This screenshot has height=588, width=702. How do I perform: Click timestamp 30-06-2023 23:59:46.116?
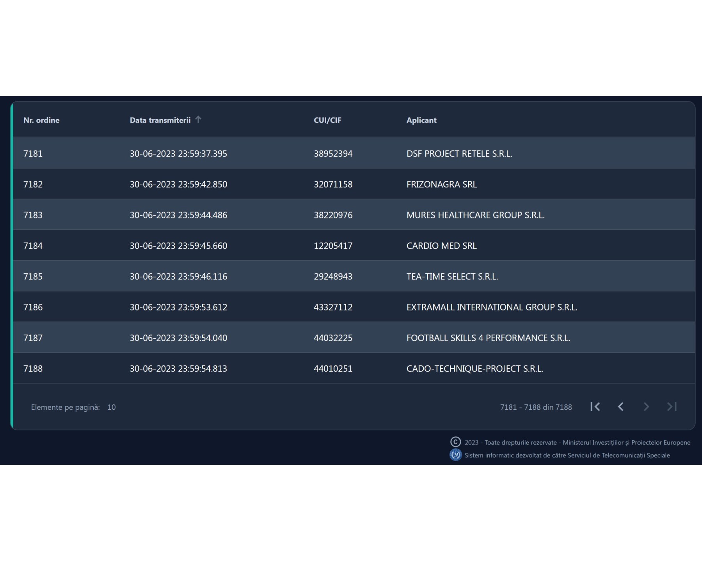(178, 277)
